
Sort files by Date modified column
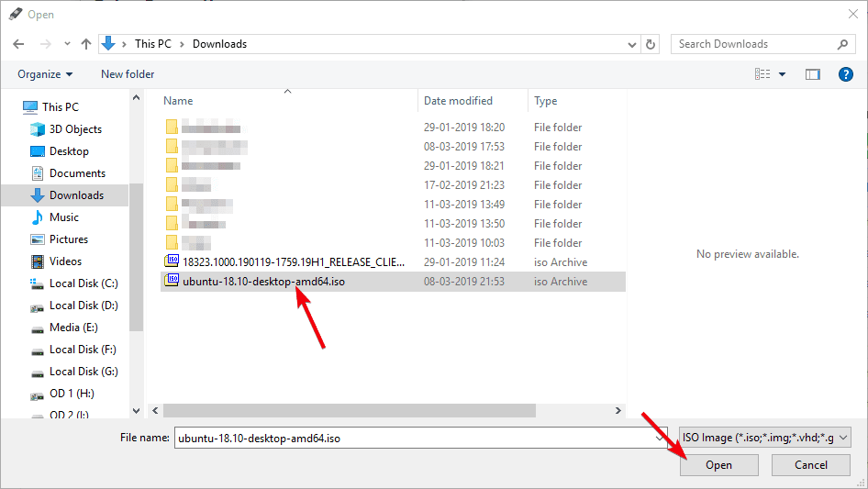coord(458,101)
